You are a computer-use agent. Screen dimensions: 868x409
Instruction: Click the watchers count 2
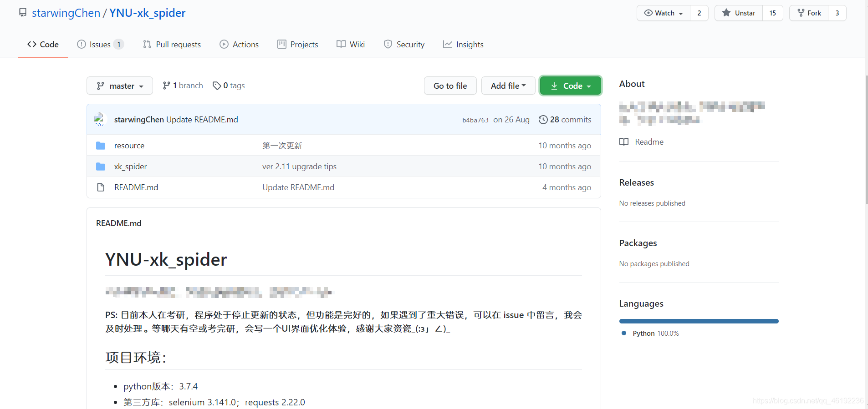pos(699,13)
